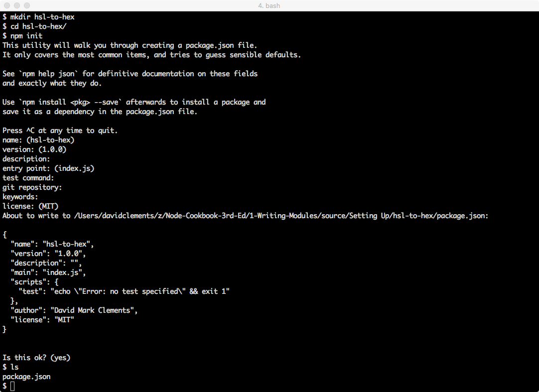Click the yellow minimize window button
Image resolution: width=539 pixels, height=392 pixels.
pyautogui.click(x=17, y=5)
